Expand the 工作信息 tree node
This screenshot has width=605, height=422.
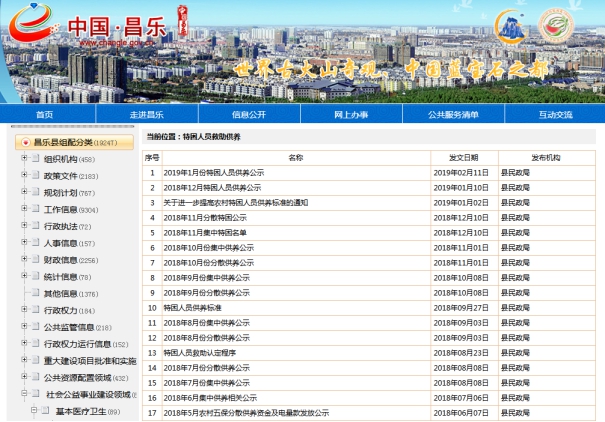point(24,209)
